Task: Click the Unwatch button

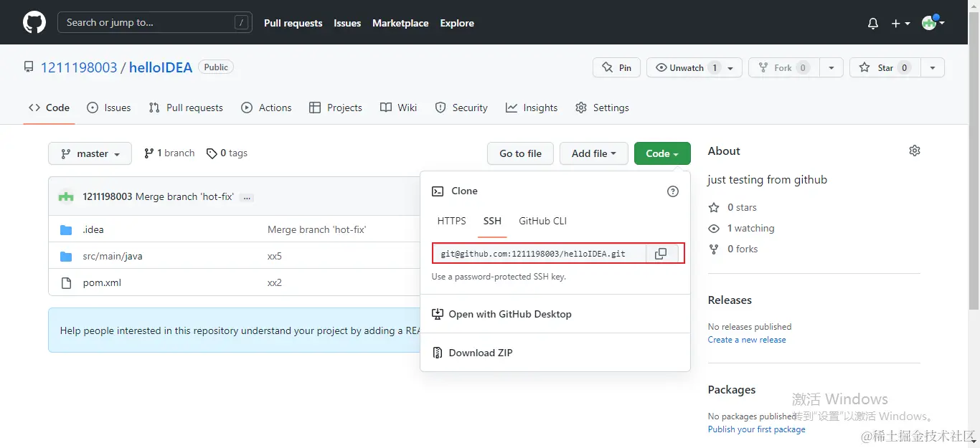Action: click(694, 67)
